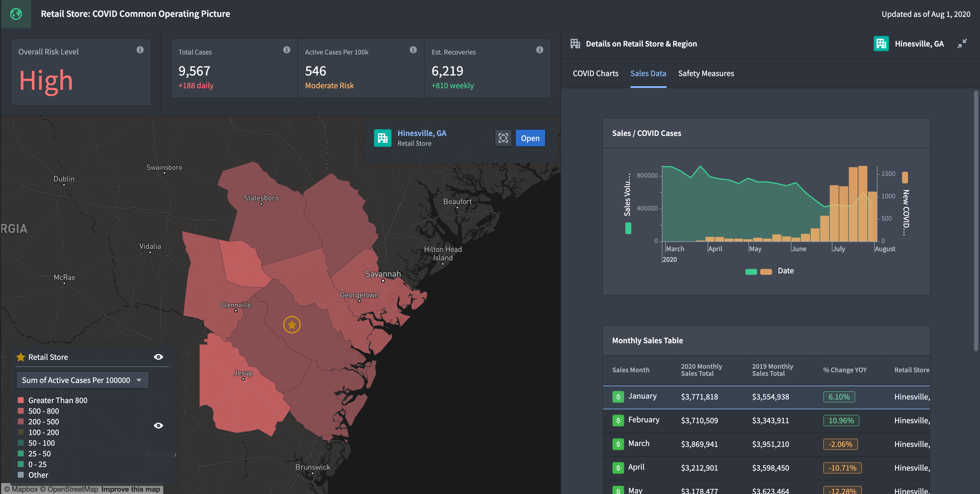Click the Est. Recoveries info icon
This screenshot has height=494, width=980.
pyautogui.click(x=540, y=49)
